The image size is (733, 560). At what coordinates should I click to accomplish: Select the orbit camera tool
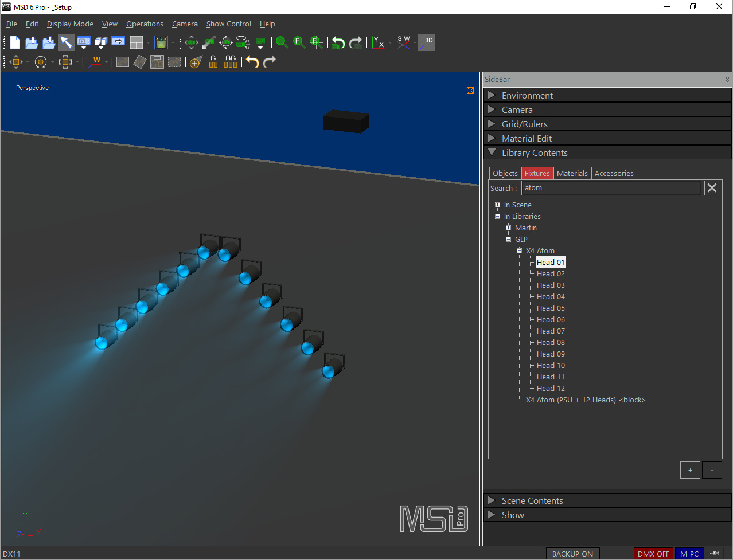pos(226,42)
